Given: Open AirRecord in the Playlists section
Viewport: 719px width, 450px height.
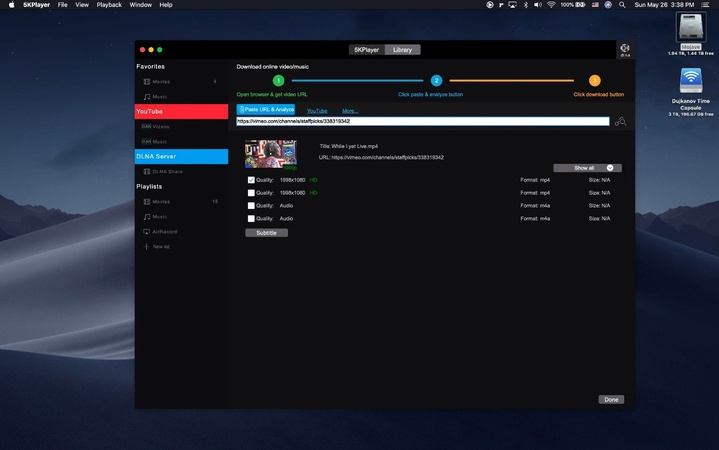Looking at the screenshot, I should 165,231.
